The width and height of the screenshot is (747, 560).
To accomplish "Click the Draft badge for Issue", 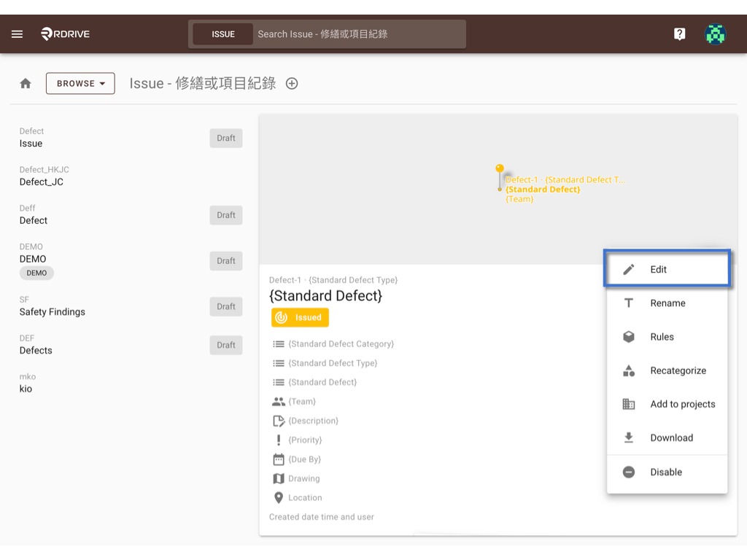I will pyautogui.click(x=226, y=138).
